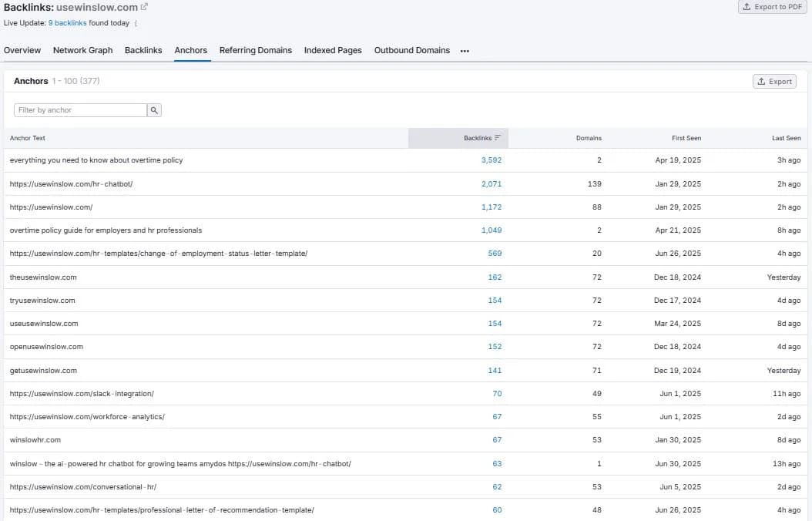This screenshot has width=812, height=521.
Task: Open the 1,172 backlinks count link
Action: [x=492, y=207]
